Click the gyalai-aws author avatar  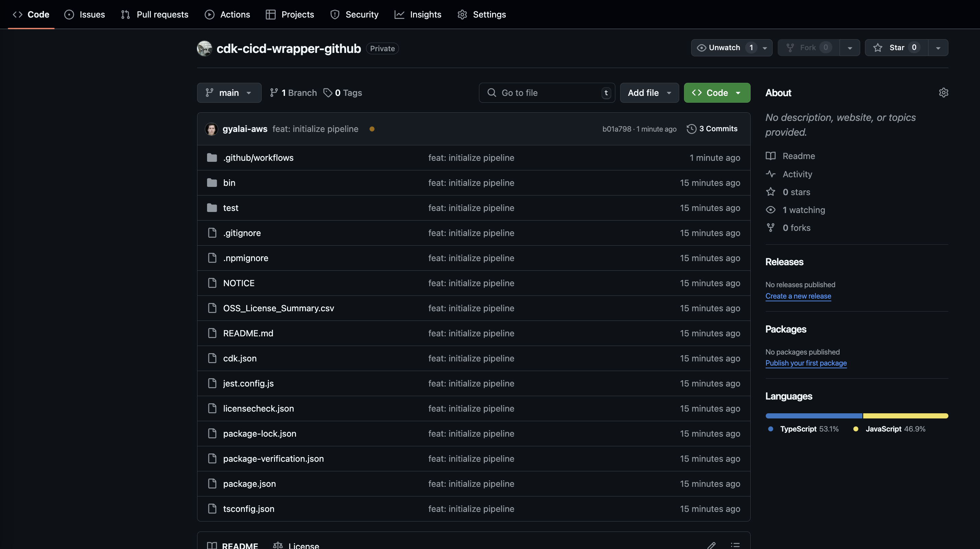212,129
